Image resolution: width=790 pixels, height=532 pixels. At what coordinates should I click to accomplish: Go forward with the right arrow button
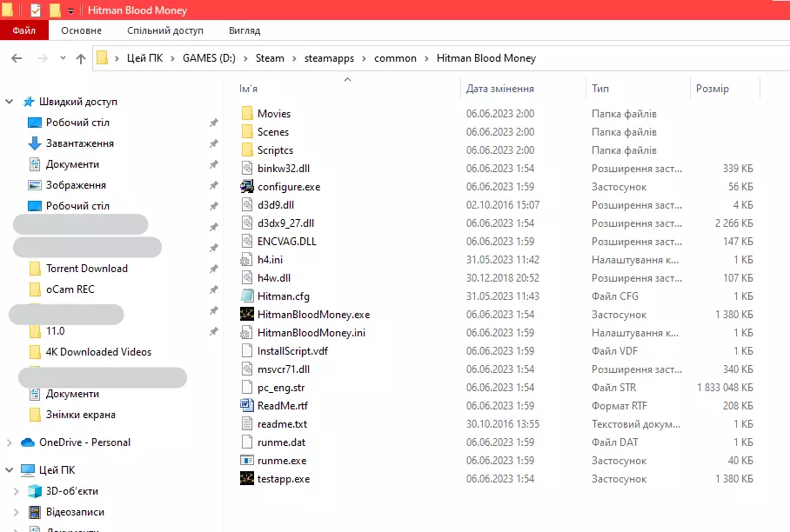pyautogui.click(x=43, y=58)
